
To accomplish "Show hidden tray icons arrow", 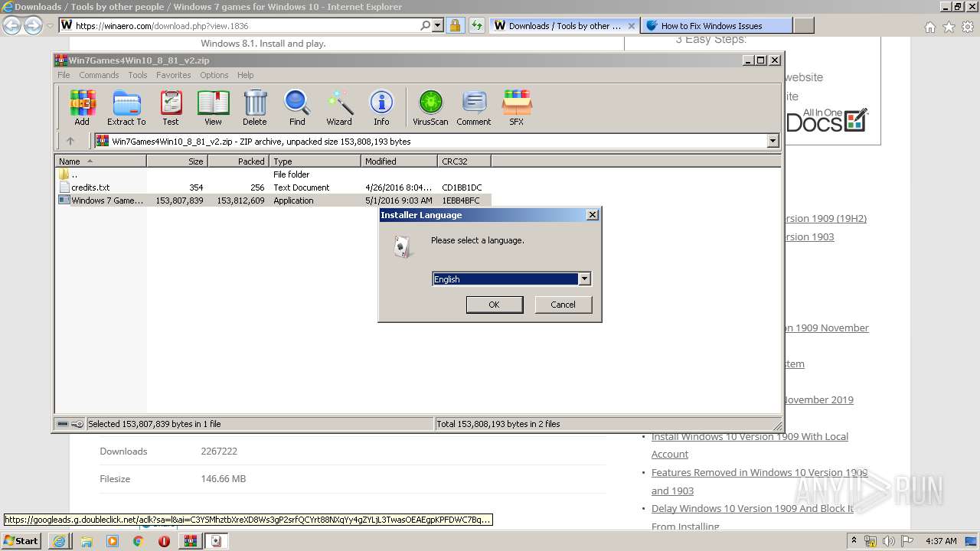I will (854, 541).
